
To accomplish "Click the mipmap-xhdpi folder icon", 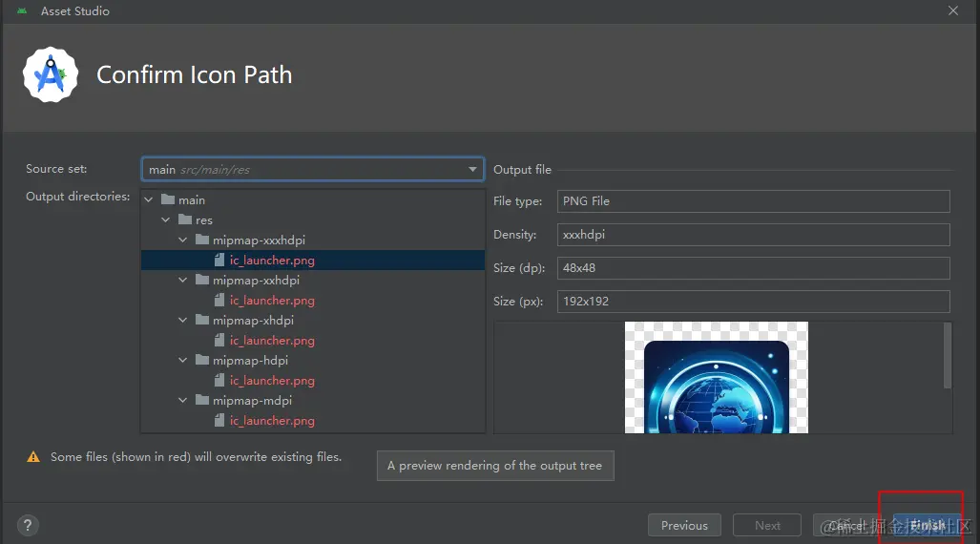I will coord(202,320).
